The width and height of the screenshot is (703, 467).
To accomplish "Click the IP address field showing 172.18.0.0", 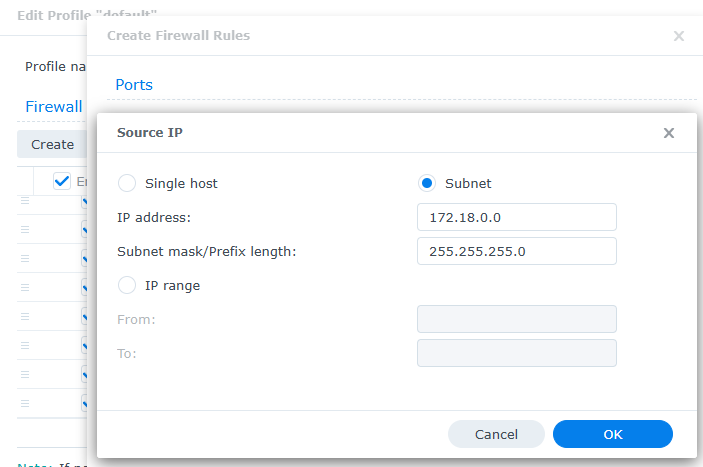I will point(516,217).
